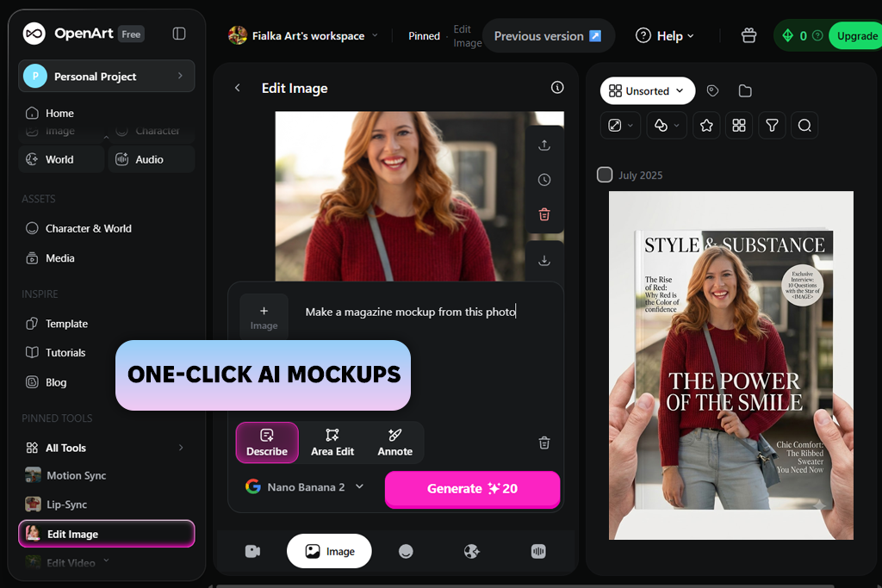The image size is (882, 588).
Task: Open Audio in sidebar
Action: tap(152, 159)
